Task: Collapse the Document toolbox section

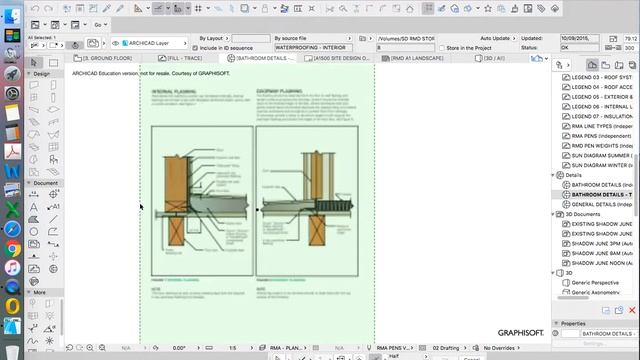Action: (29, 183)
